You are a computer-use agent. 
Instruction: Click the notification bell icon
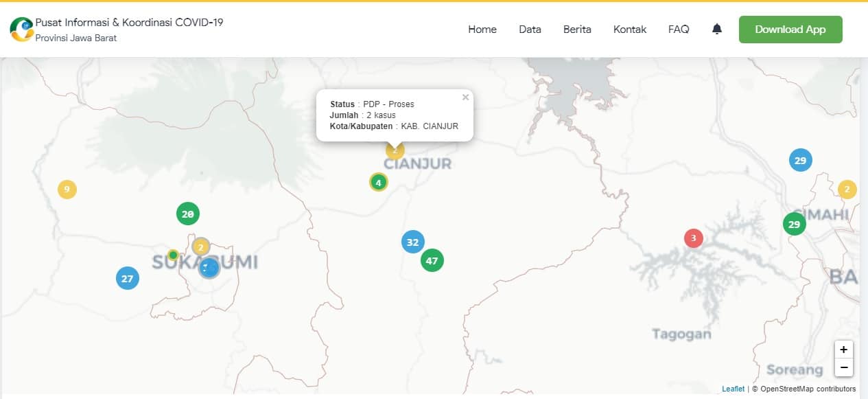click(x=717, y=29)
